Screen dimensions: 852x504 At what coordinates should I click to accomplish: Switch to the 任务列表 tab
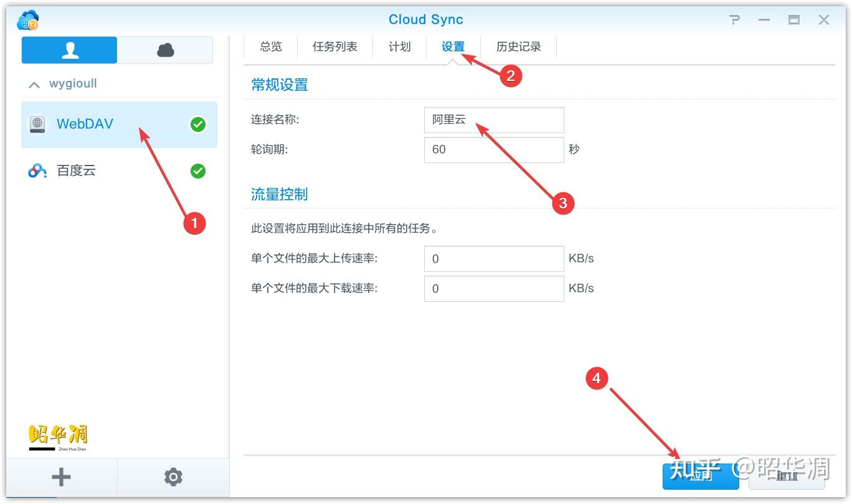tap(335, 47)
